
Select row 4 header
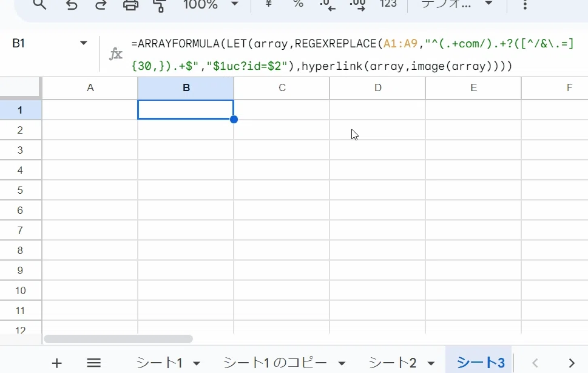[x=20, y=170]
